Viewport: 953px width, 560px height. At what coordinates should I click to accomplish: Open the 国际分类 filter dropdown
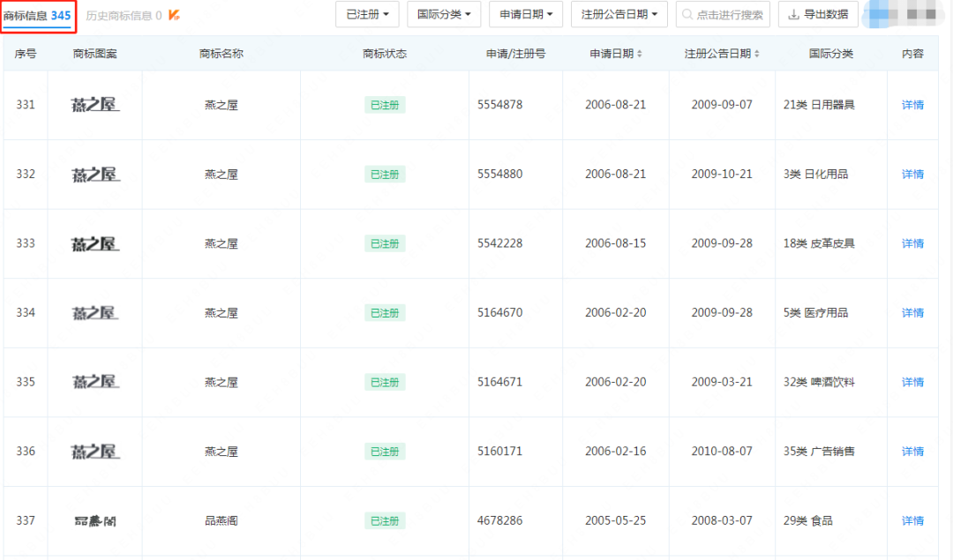[444, 14]
